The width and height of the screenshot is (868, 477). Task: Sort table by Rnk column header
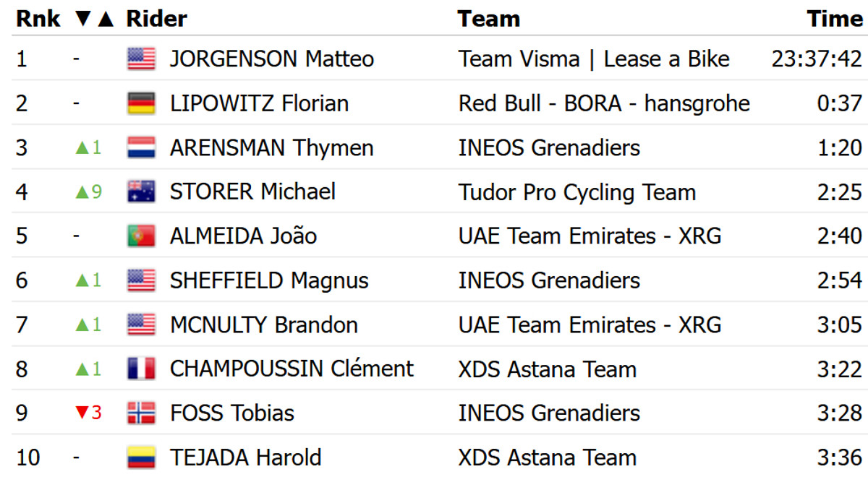33,19
